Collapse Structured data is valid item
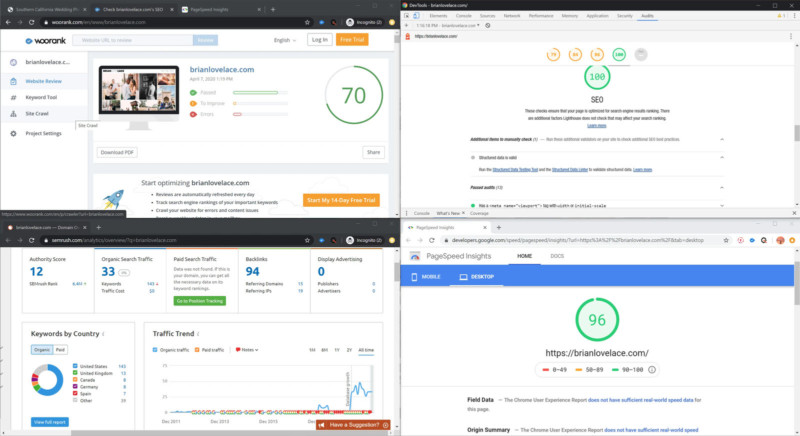800x436 pixels. coord(722,158)
